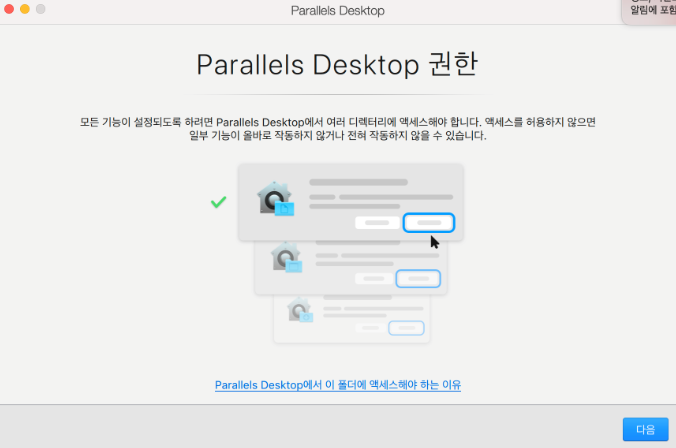Click the permissions description paragraph
This screenshot has height=448, width=676.
pyautogui.click(x=338, y=128)
